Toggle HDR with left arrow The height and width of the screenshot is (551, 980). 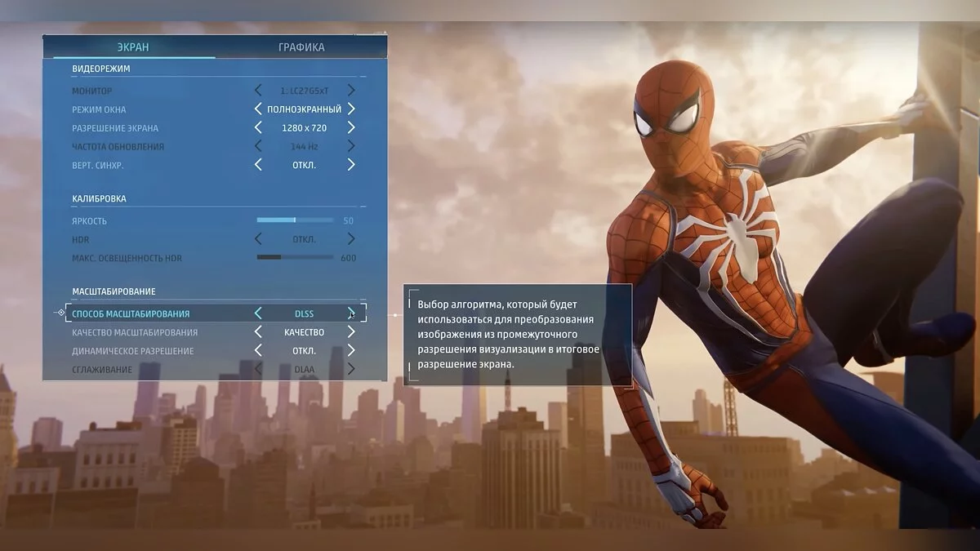(258, 239)
